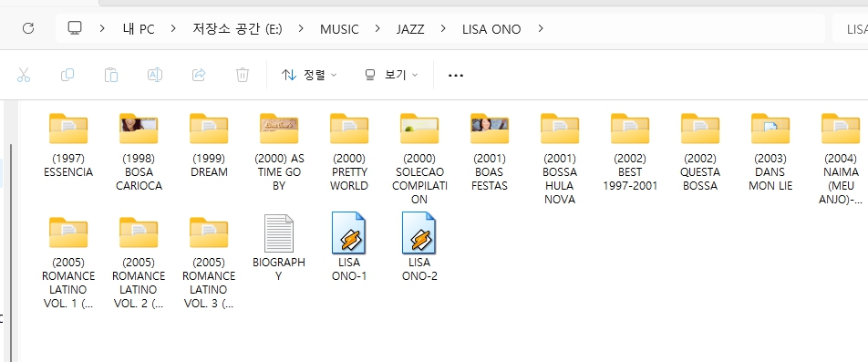Click the Share arrow icon
The height and width of the screenshot is (362, 868).
pos(199,75)
